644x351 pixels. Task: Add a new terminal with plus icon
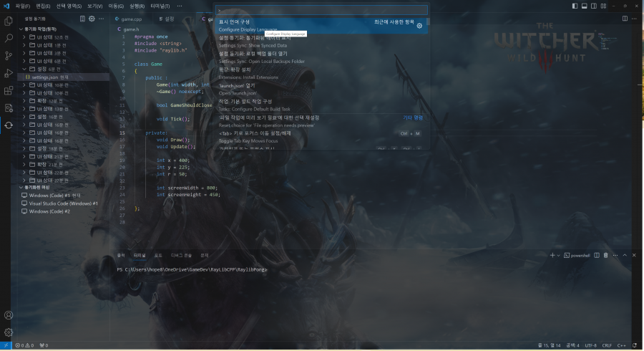click(x=552, y=255)
